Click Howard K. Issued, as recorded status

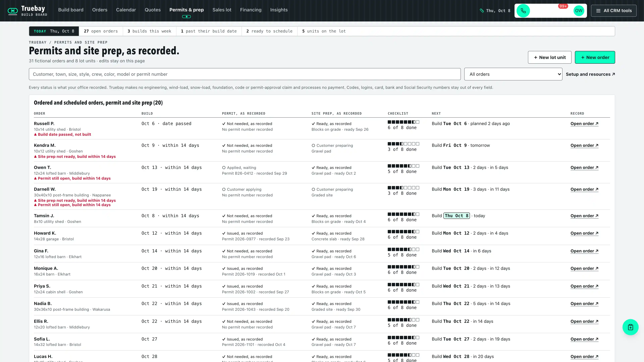(242, 233)
